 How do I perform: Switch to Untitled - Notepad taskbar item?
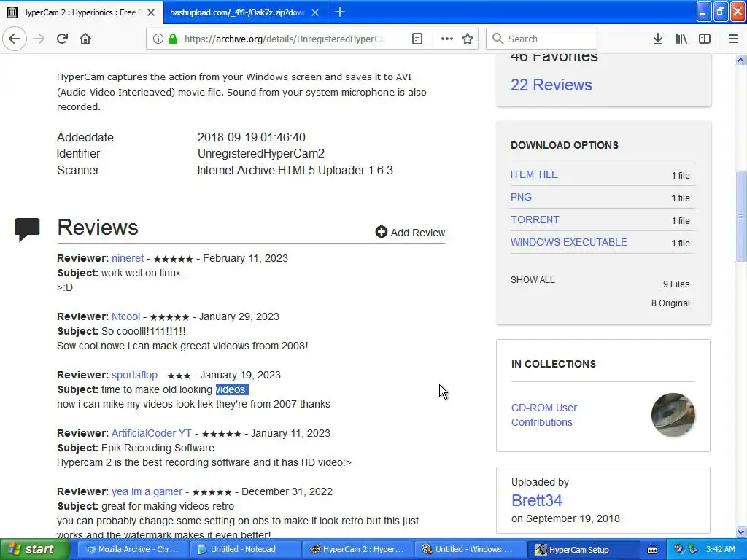245,550
